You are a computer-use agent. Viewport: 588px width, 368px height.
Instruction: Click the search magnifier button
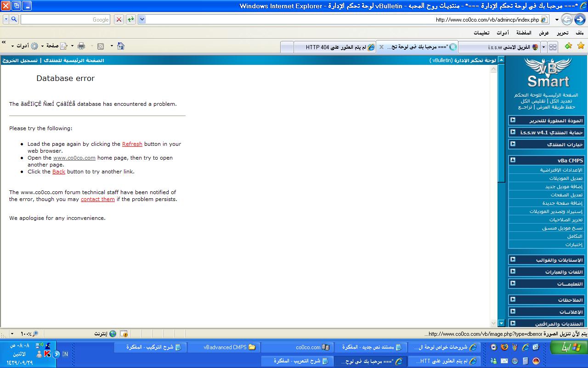[x=14, y=19]
